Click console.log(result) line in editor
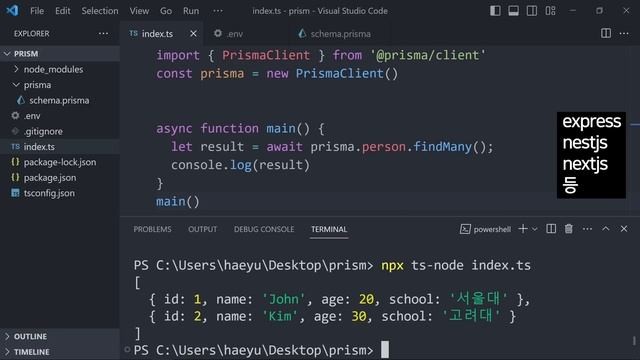Image resolution: width=640 pixels, height=360 pixels. point(240,165)
